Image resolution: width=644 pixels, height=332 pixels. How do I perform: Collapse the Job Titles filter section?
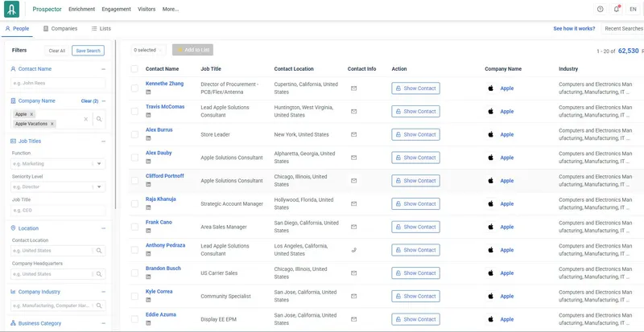coord(104,141)
